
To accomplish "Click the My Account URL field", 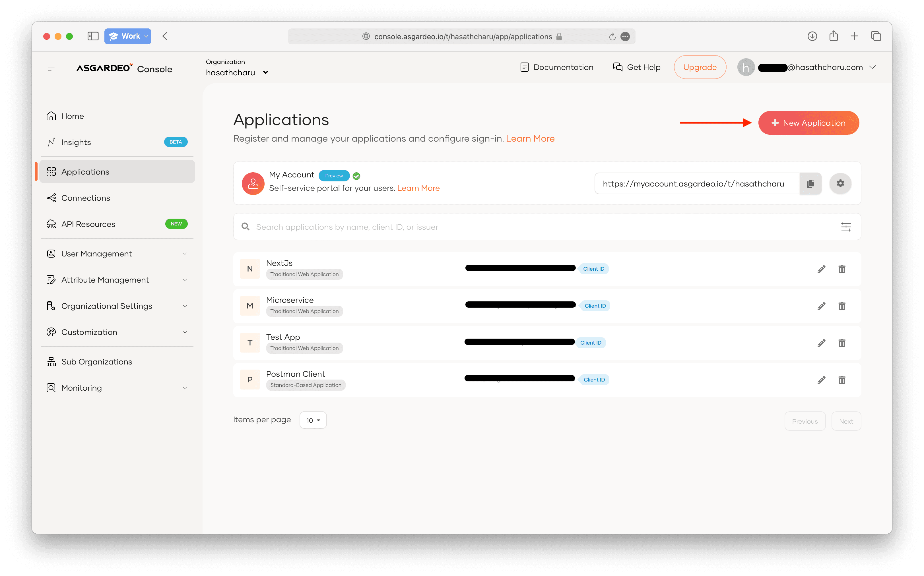I will click(697, 184).
